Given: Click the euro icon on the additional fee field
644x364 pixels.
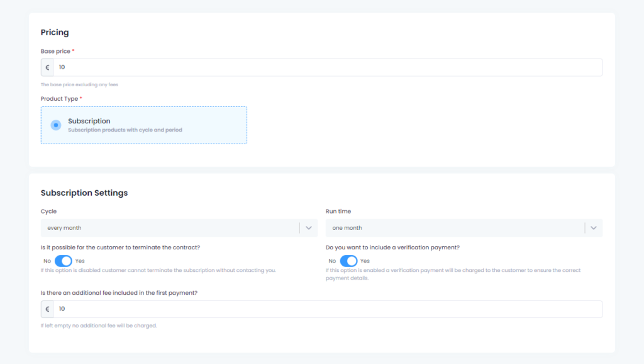Looking at the screenshot, I should pos(47,309).
